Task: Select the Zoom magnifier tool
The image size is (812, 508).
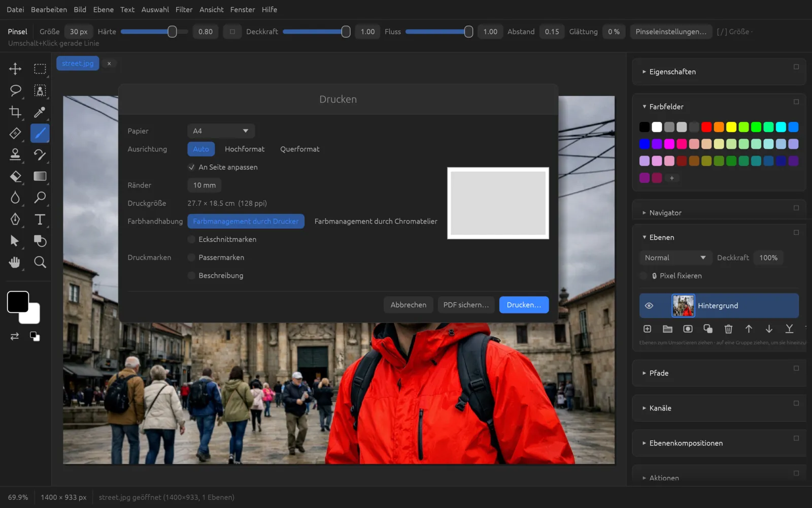Action: coord(40,262)
